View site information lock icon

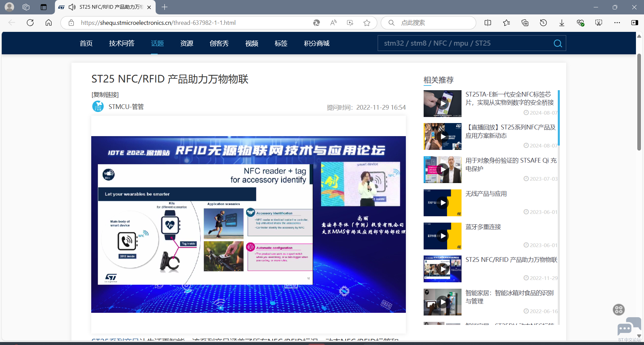coord(71,23)
